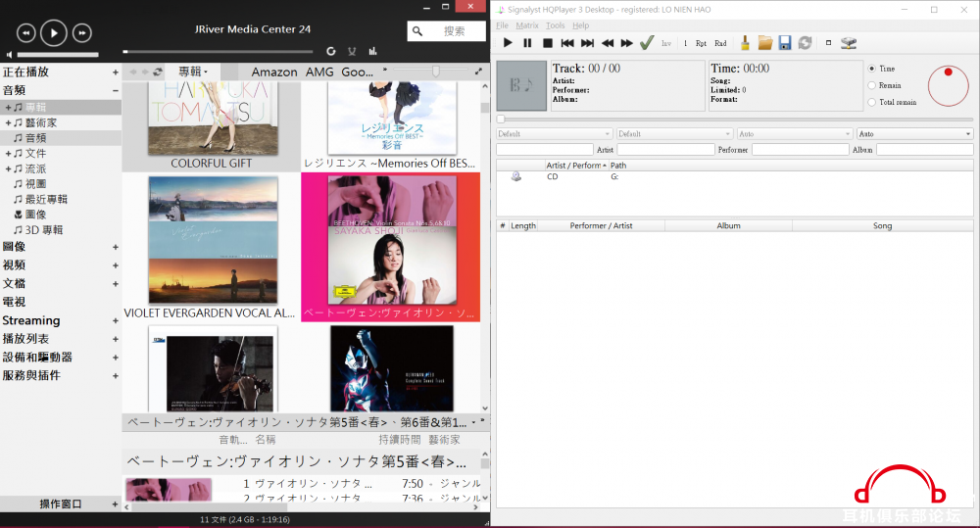Select the Sayaka Shoji Beethoven album cover
980x528 pixels.
(392, 240)
